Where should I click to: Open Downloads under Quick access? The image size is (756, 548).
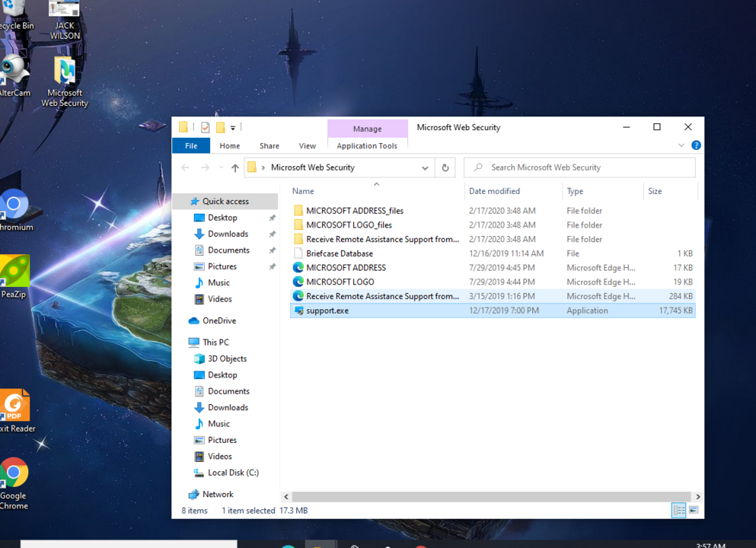click(x=228, y=234)
